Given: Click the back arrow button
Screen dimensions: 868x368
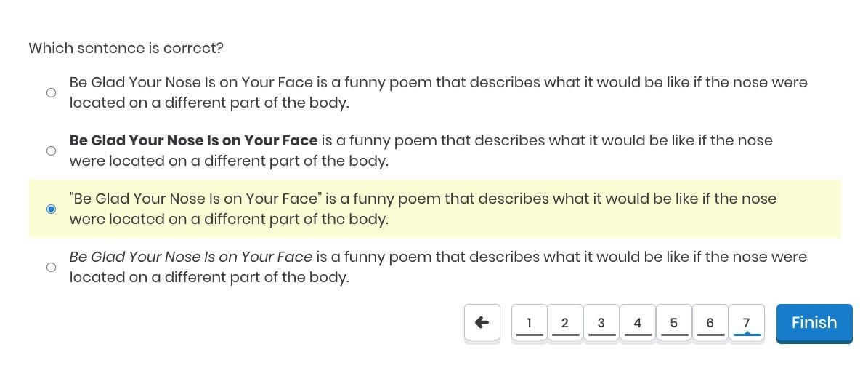Looking at the screenshot, I should click(x=482, y=322).
